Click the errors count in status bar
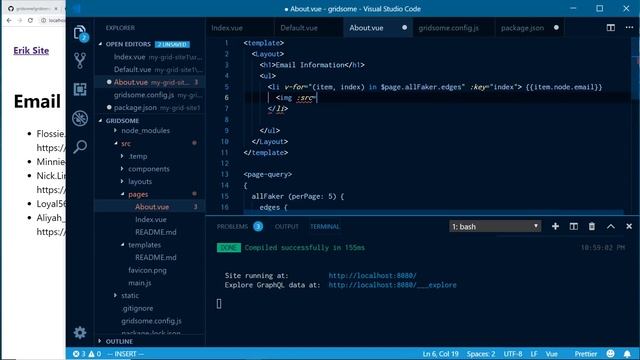640x360 pixels. click(79, 354)
